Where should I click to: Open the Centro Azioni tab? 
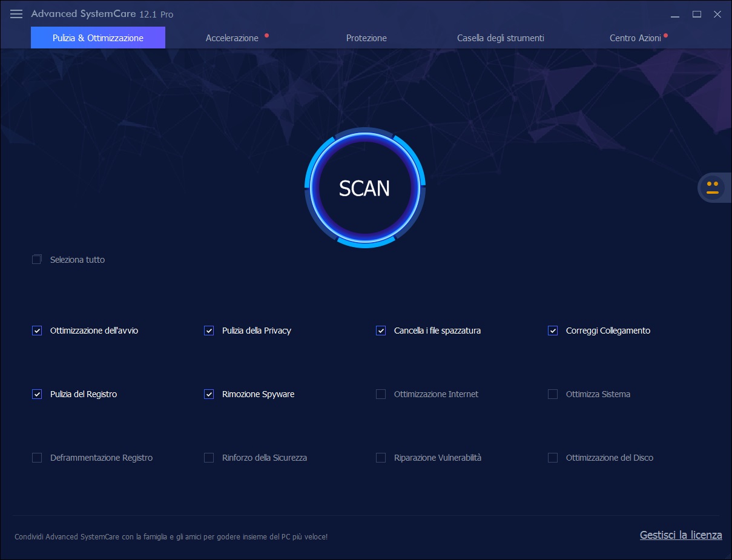(635, 38)
